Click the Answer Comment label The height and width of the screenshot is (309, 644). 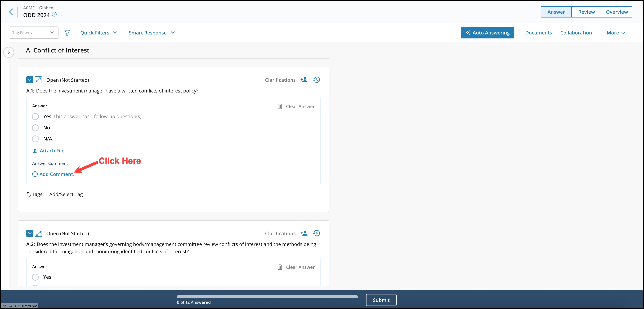(x=50, y=163)
